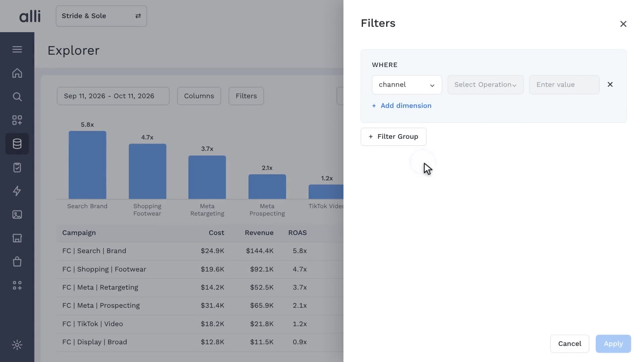Click the Filters button in Explorer

[x=246, y=96]
